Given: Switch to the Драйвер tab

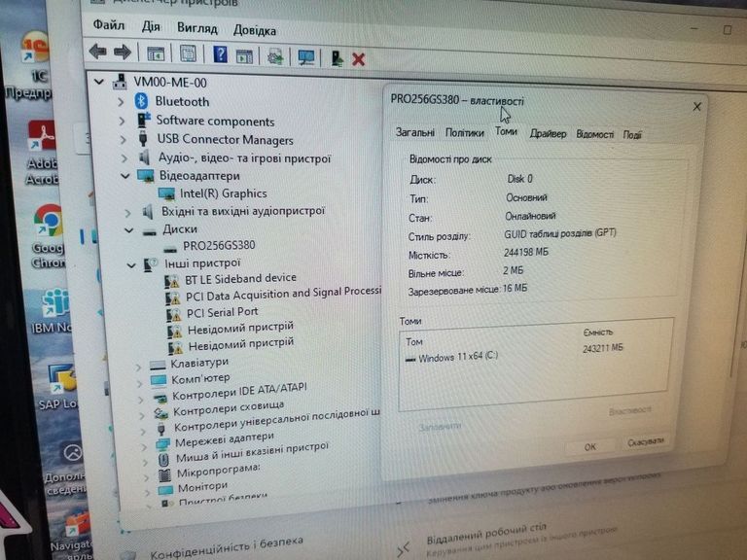Looking at the screenshot, I should pyautogui.click(x=548, y=134).
